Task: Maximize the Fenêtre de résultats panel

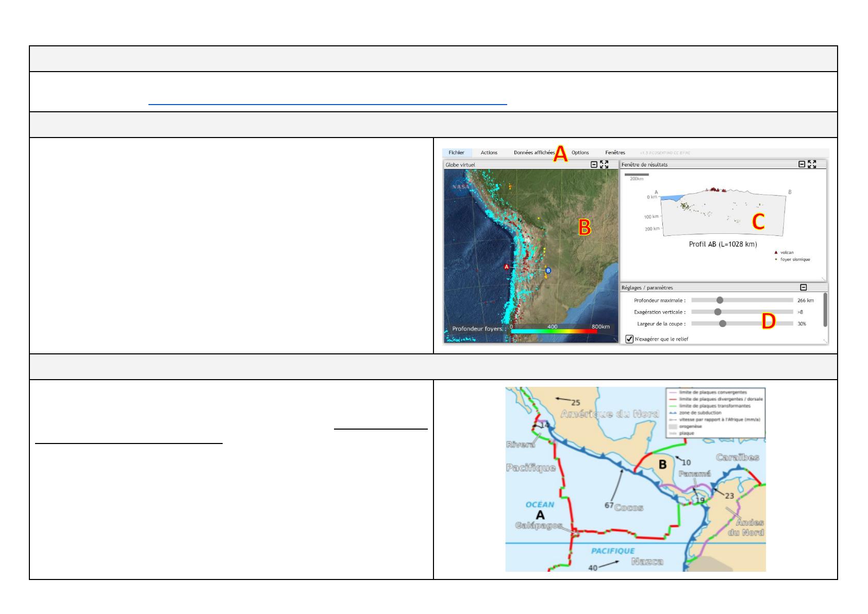Action: coord(812,164)
